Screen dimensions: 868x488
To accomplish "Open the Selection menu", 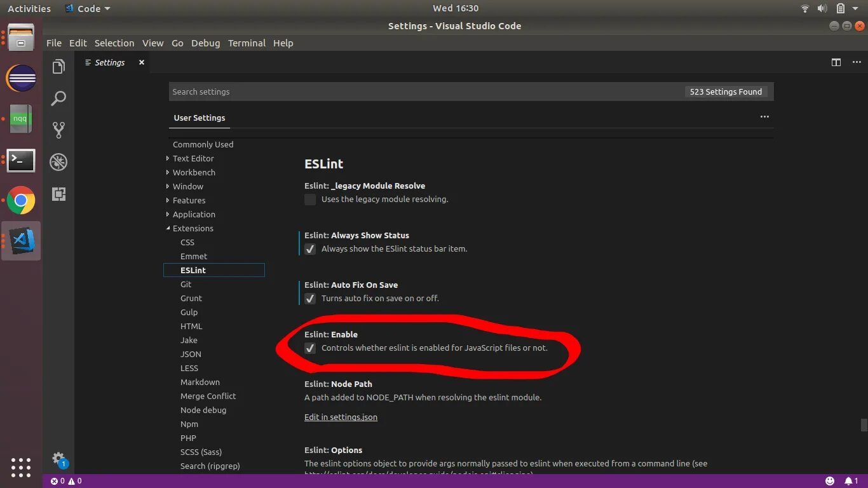I will (x=114, y=43).
